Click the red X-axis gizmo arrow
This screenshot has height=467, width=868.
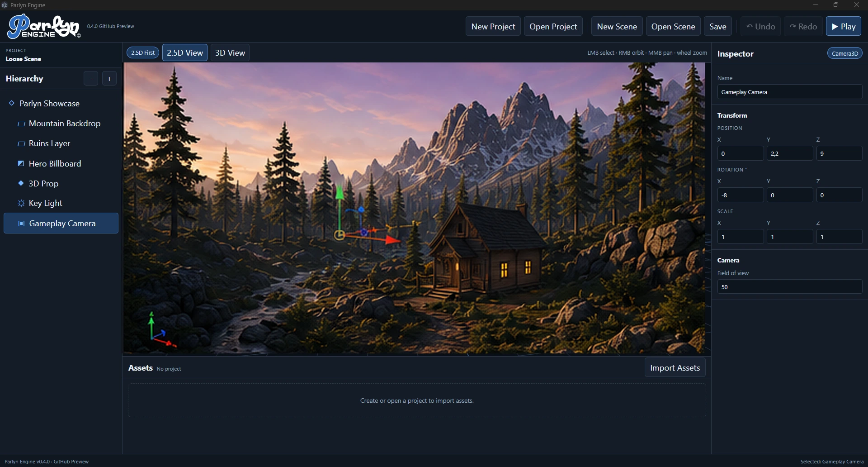coord(392,240)
